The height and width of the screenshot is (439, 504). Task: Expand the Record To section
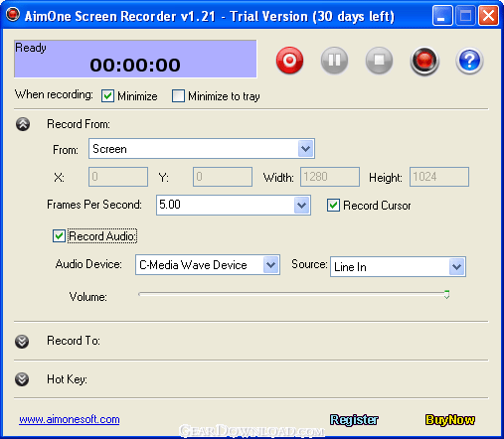tap(22, 342)
